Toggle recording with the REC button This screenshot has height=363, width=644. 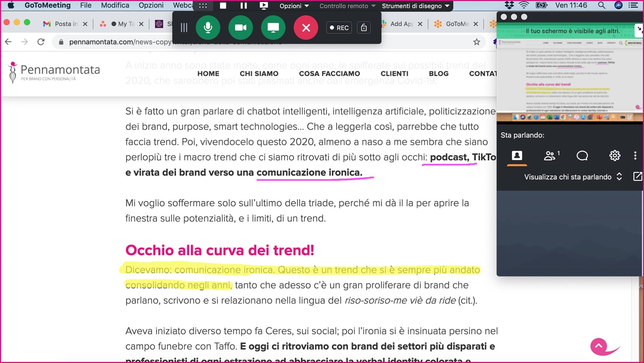pyautogui.click(x=339, y=28)
